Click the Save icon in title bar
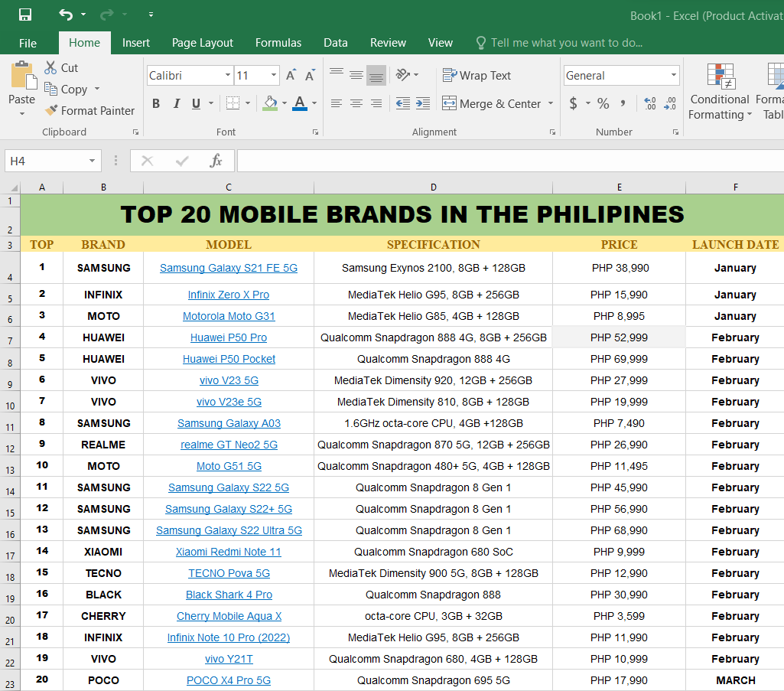Viewport: 784px width, 691px height. 25,15
